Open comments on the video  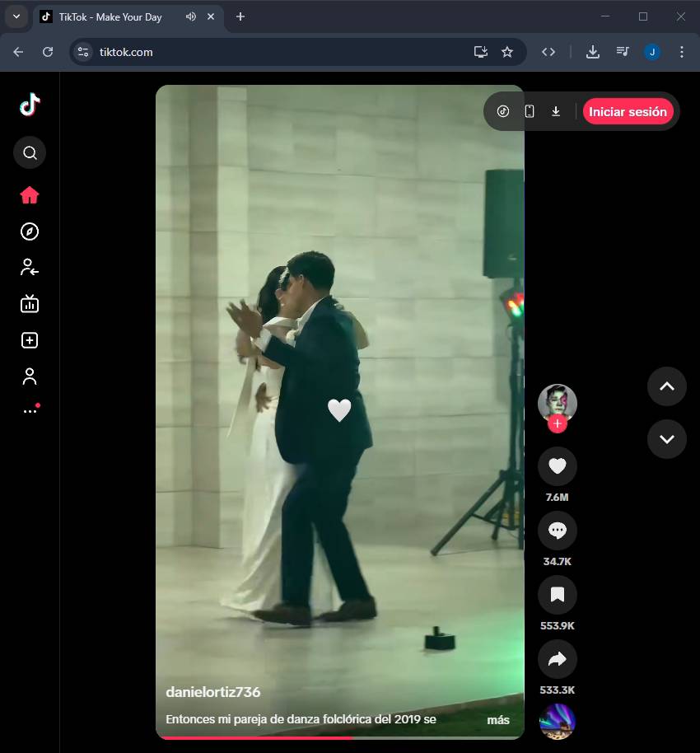tap(557, 531)
